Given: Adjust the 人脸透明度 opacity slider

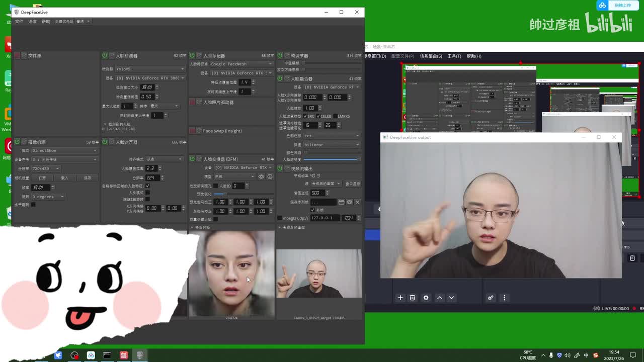Looking at the screenshot, I should (331, 159).
